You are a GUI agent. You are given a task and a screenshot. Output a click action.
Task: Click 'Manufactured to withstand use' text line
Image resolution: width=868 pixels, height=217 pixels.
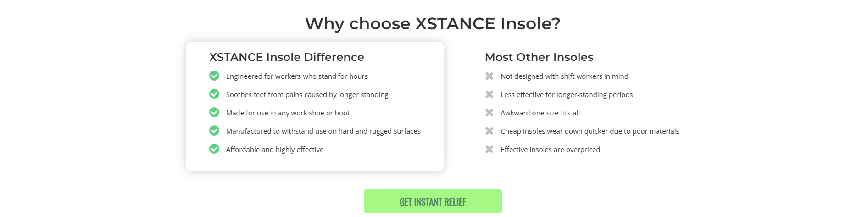click(x=323, y=131)
